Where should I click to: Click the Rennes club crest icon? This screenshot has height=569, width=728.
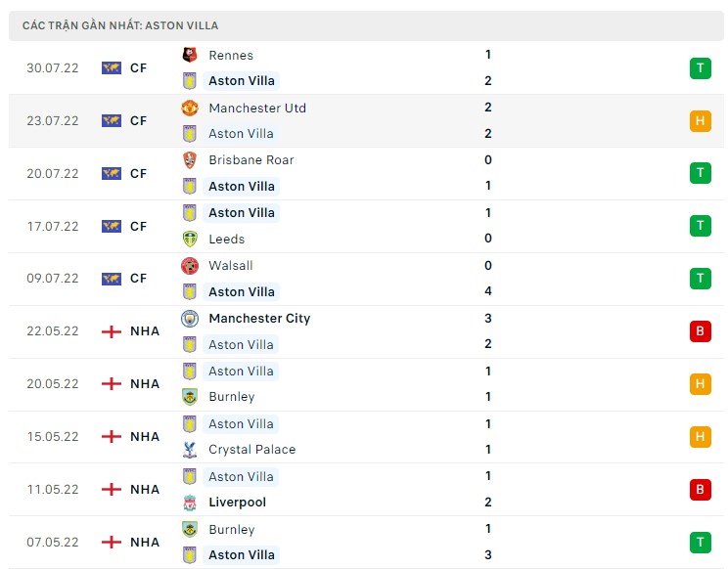point(190,56)
